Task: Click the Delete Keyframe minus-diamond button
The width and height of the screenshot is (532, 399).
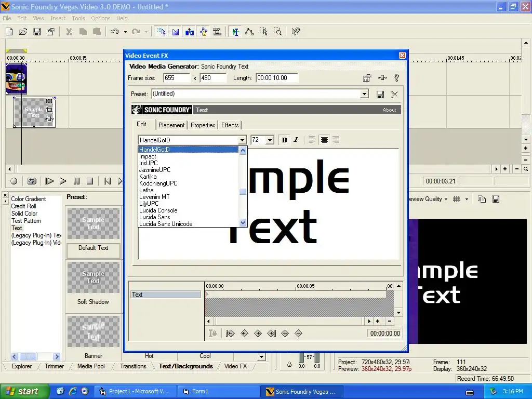Action: (x=298, y=334)
